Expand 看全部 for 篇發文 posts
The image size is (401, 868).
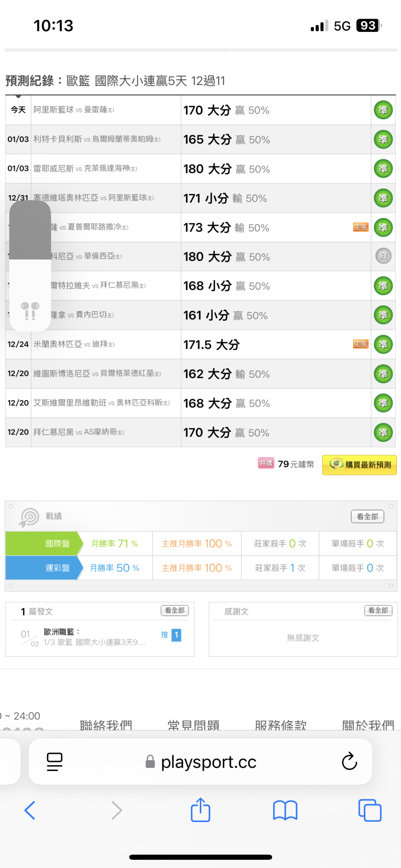(x=175, y=611)
